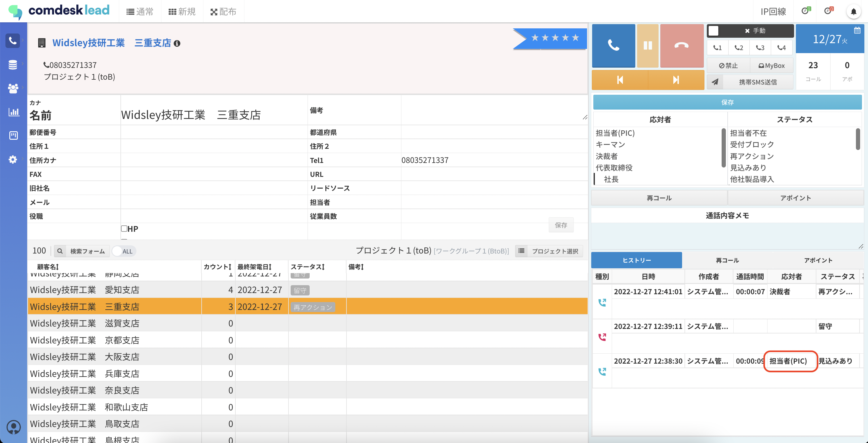
Task: Click the pause call button
Action: pos(647,46)
